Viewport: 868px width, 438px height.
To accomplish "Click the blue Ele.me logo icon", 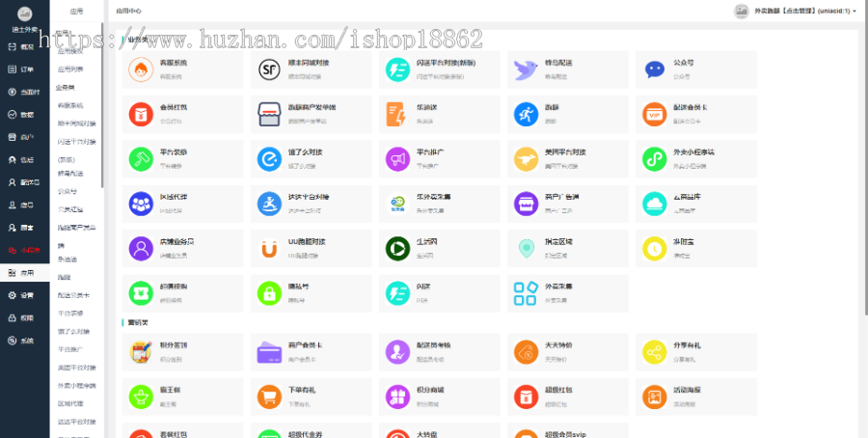I will tap(269, 159).
